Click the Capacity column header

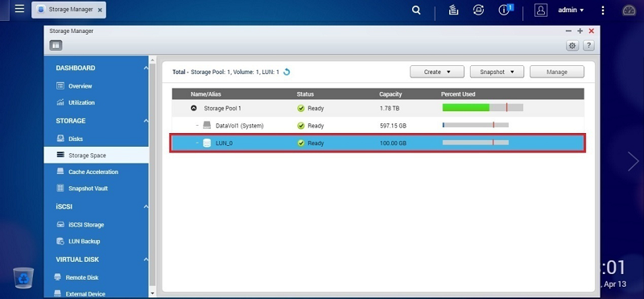(x=390, y=94)
